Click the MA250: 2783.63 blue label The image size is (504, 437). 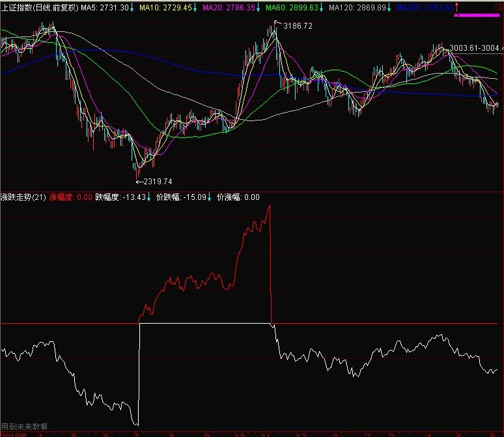425,7
